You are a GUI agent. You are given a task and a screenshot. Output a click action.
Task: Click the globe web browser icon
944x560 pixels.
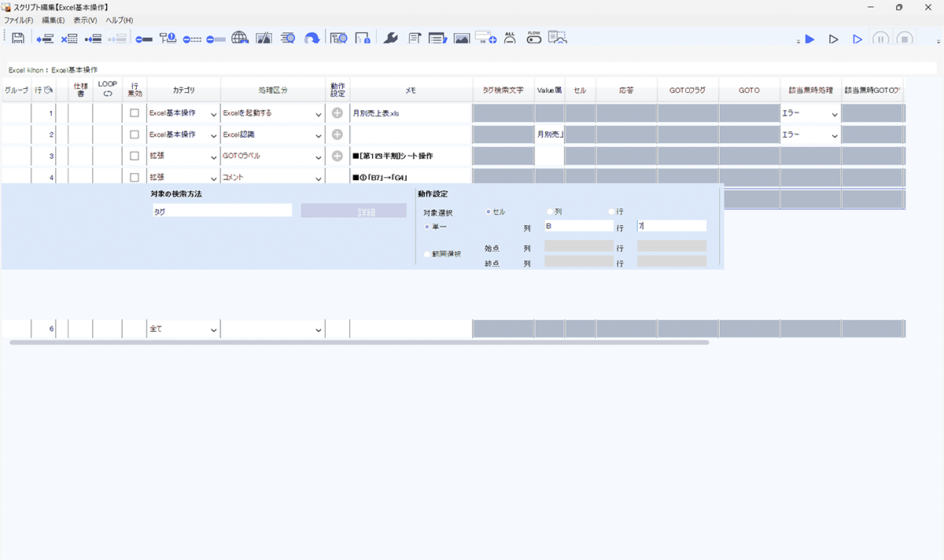[x=240, y=38]
